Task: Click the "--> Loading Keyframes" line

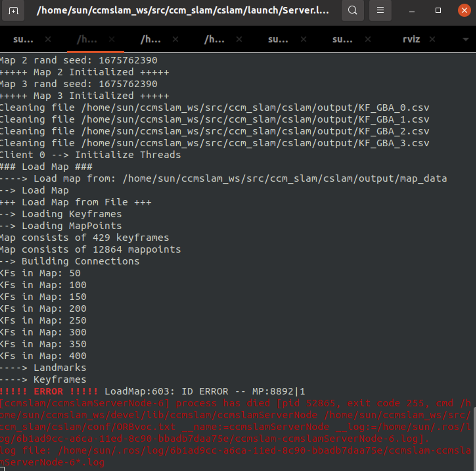Action: [x=61, y=214]
